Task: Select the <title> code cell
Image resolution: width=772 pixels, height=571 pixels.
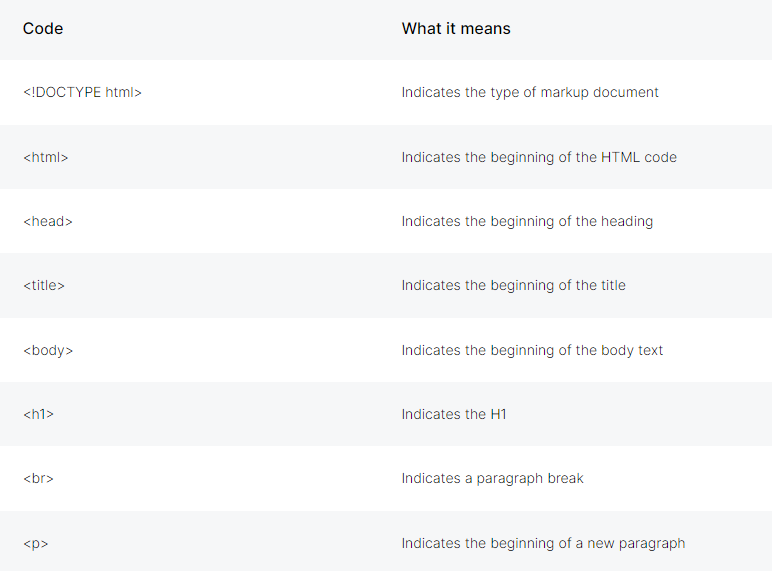Action: [44, 285]
